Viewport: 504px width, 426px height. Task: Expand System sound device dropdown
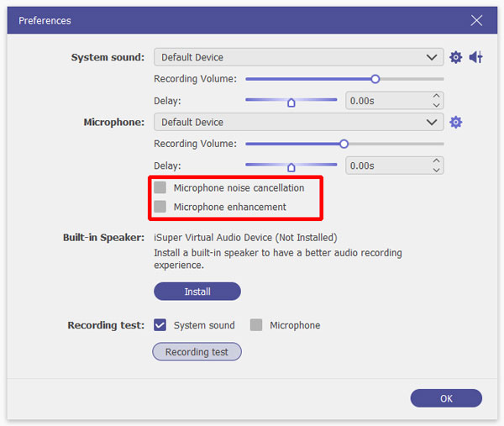tap(433, 57)
